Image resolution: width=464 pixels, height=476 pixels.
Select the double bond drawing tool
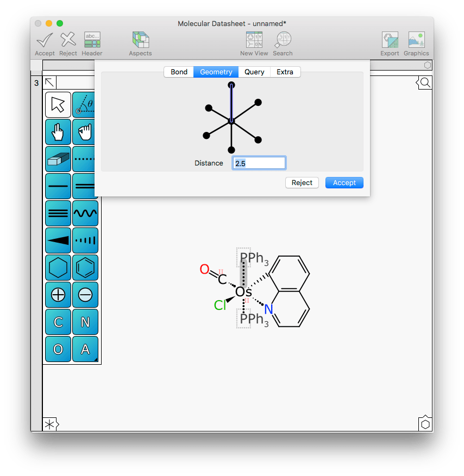[x=85, y=186]
